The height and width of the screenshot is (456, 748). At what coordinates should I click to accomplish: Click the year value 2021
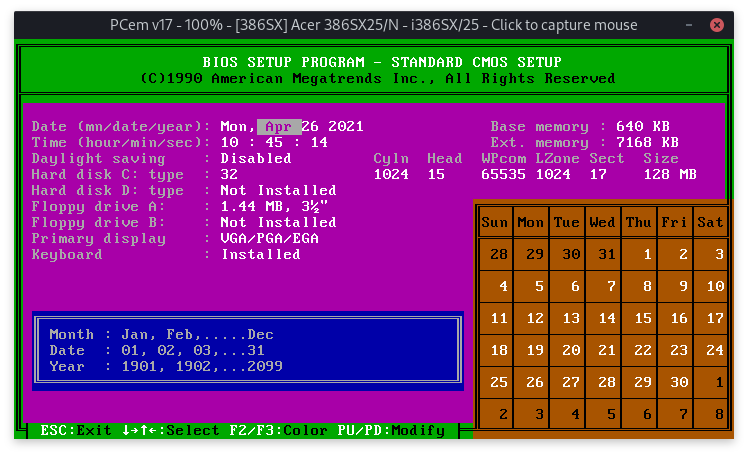[346, 126]
